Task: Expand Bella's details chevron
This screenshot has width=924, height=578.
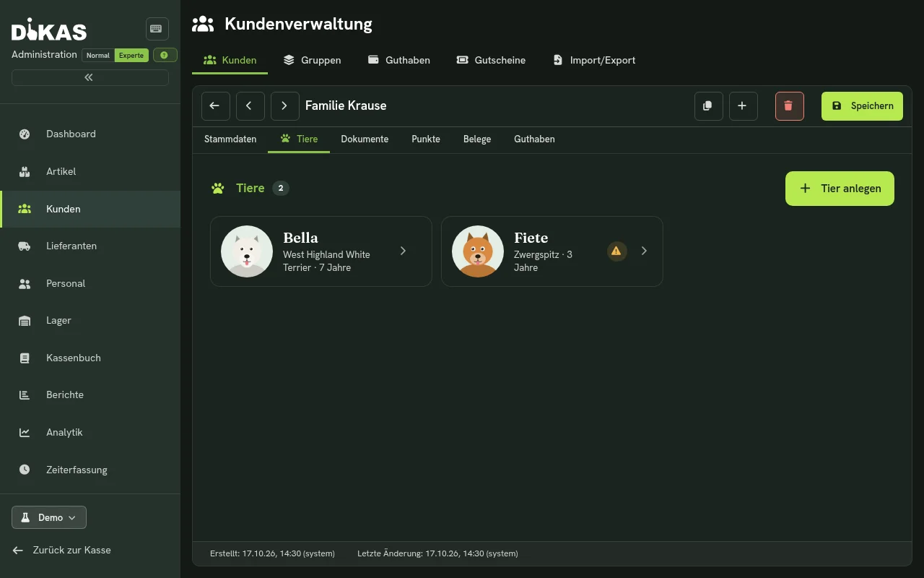Action: (x=404, y=251)
